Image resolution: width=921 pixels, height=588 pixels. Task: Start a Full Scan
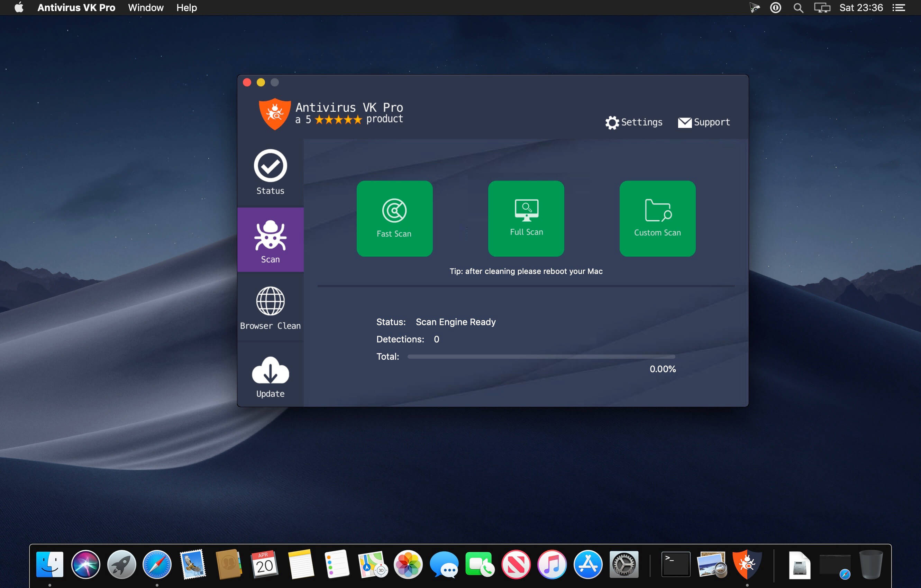tap(526, 219)
